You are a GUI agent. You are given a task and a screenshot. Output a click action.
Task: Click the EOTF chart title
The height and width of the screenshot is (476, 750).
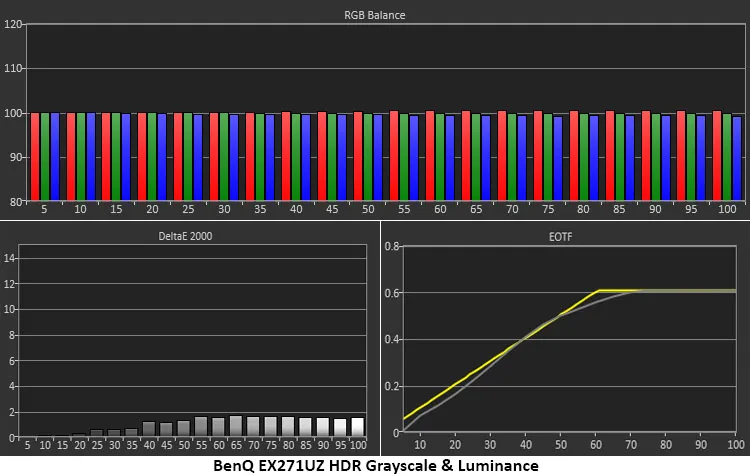click(x=566, y=237)
